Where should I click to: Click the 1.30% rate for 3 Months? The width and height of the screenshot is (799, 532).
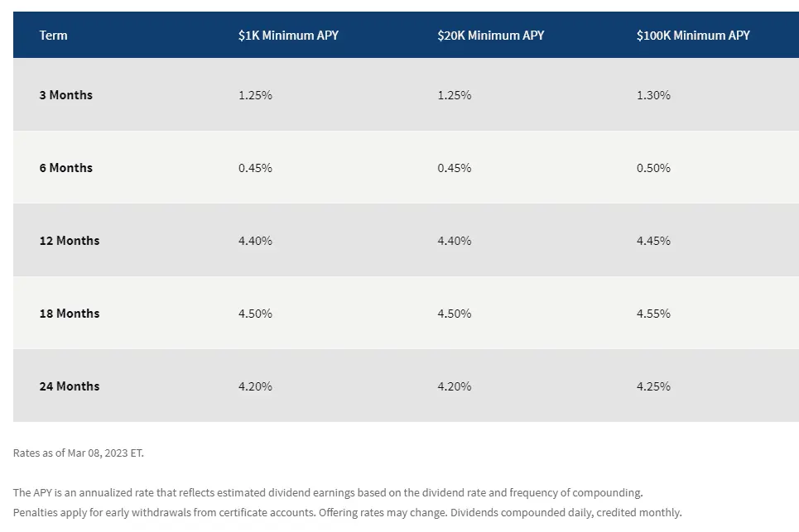point(653,95)
